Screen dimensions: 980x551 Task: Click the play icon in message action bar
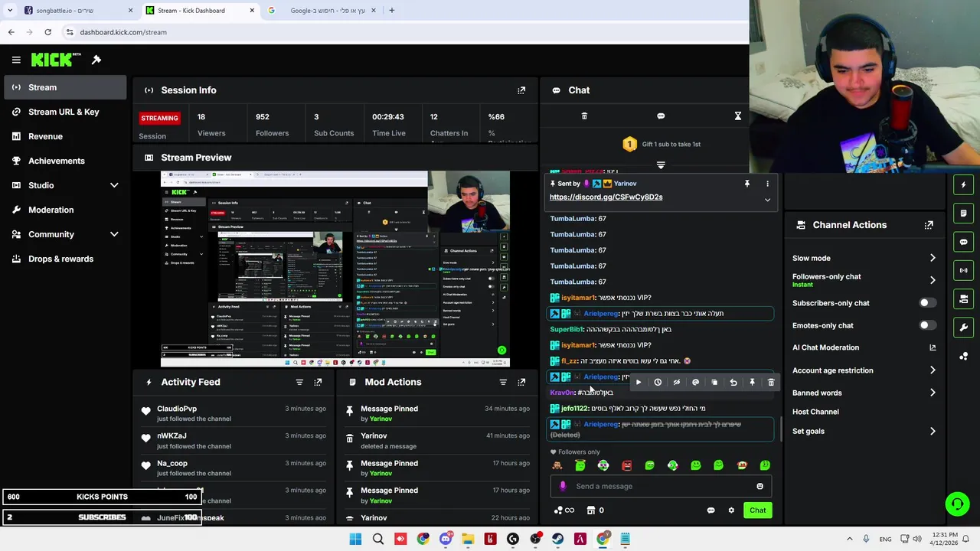tap(639, 382)
